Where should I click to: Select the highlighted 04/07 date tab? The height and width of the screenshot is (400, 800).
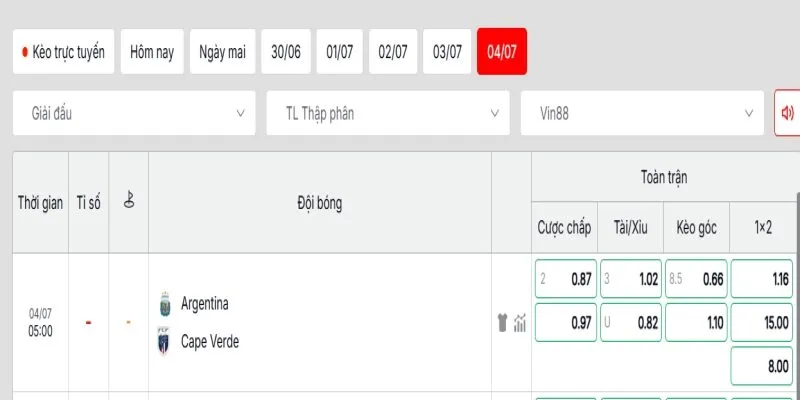point(502,52)
